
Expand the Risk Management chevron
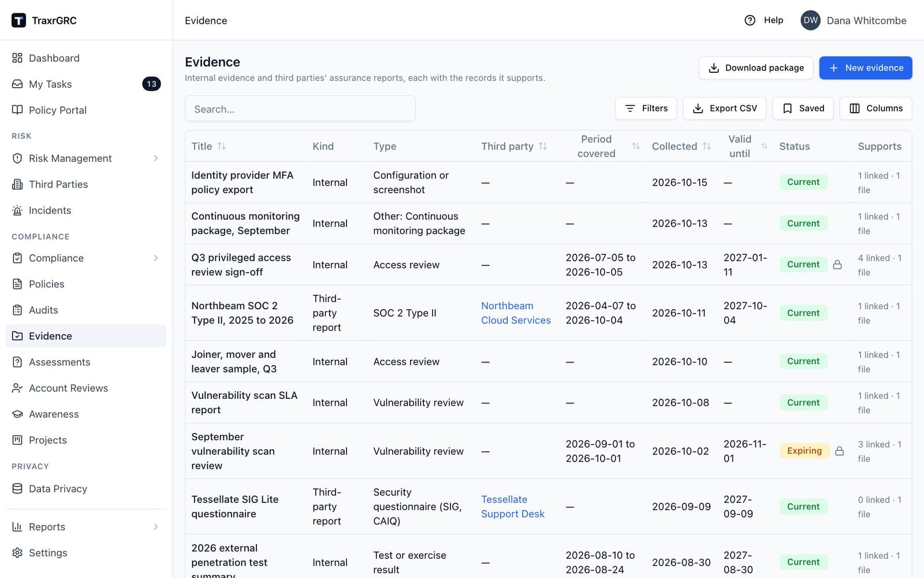(x=156, y=158)
